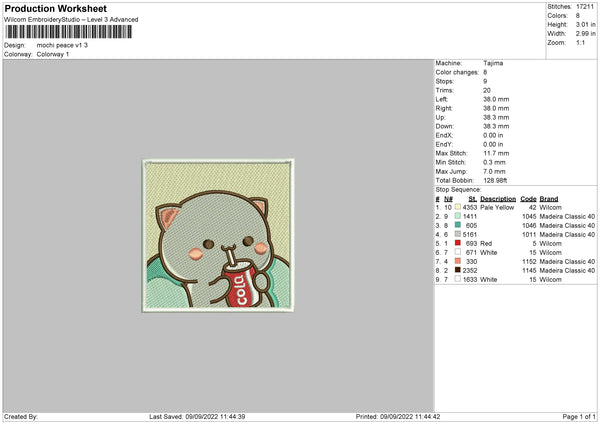Select the Down value 38.3 mm
The width and height of the screenshot is (600, 424).
point(496,126)
